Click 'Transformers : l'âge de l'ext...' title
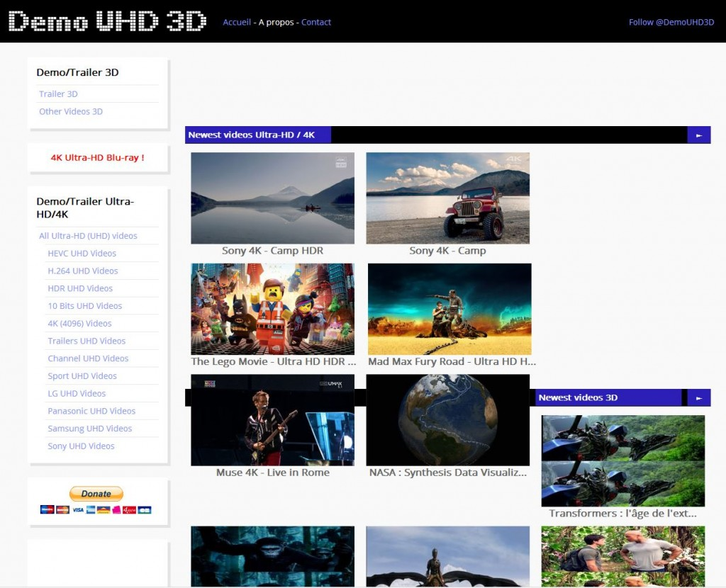The width and height of the screenshot is (726, 588). pyautogui.click(x=623, y=514)
